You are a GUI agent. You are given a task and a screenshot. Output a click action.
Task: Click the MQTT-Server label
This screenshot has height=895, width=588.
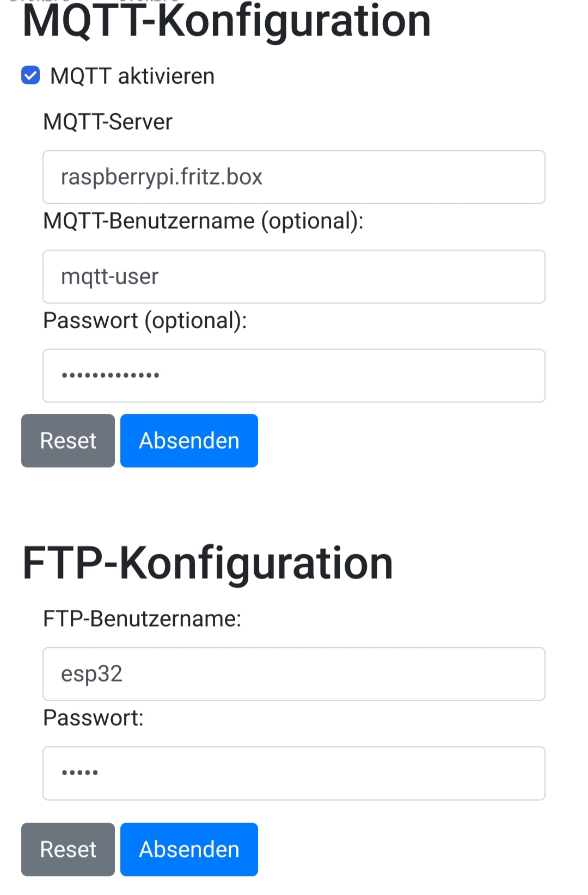pyautogui.click(x=108, y=121)
